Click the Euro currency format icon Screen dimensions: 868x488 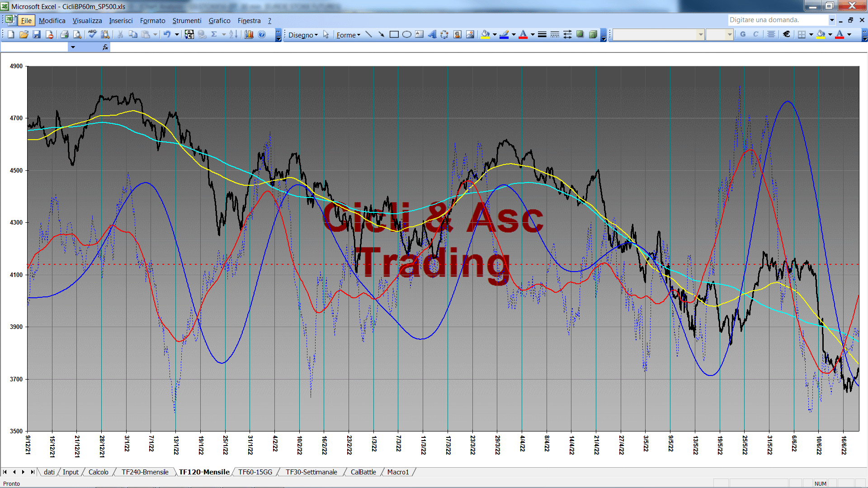[x=787, y=34]
